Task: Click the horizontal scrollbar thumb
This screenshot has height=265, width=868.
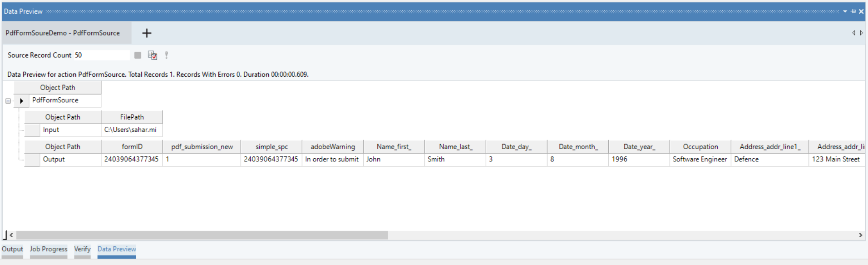Action: [x=202, y=235]
